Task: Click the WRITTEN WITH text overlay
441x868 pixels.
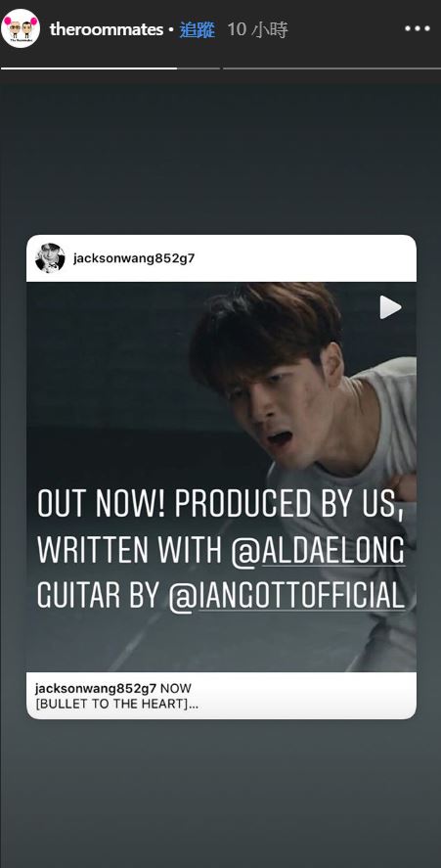Action: point(129,551)
